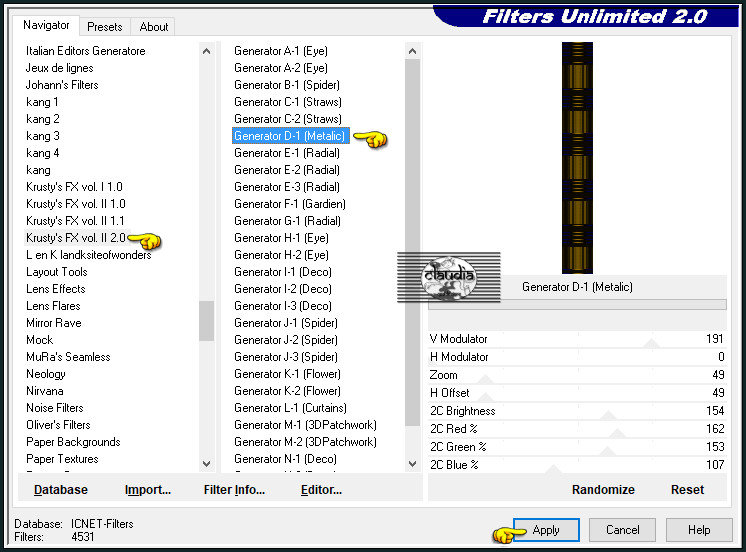The height and width of the screenshot is (552, 746).
Task: Select MuRa's Seamless category
Action: 68,357
